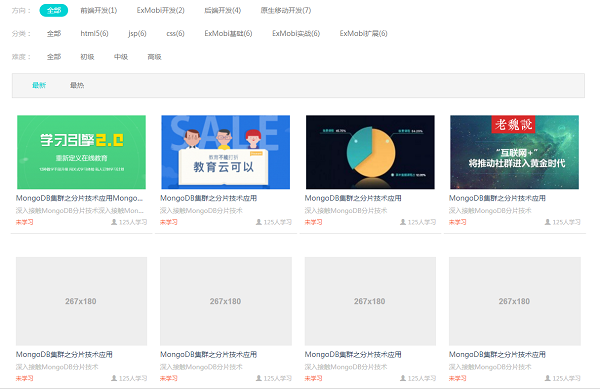Viewport: 600px width, 389px height.
Task: Open the green 学习引擎2.0 course thumbnail
Action: (82, 152)
